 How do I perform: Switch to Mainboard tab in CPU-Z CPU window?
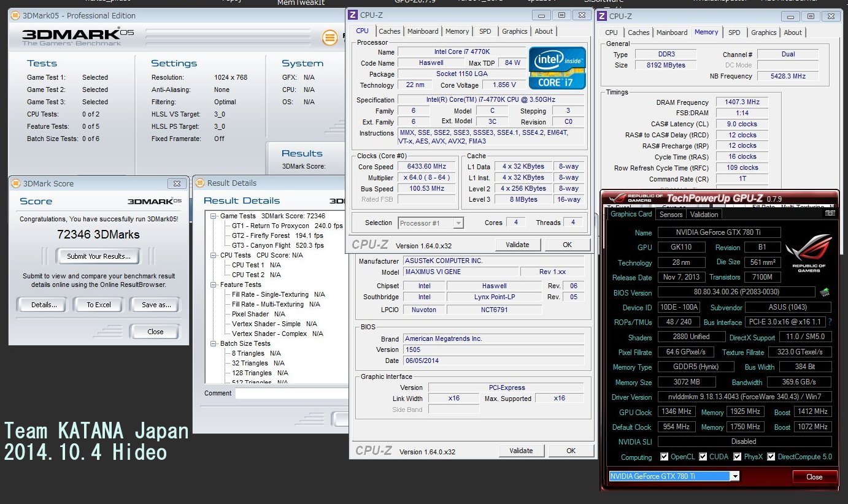(423, 31)
